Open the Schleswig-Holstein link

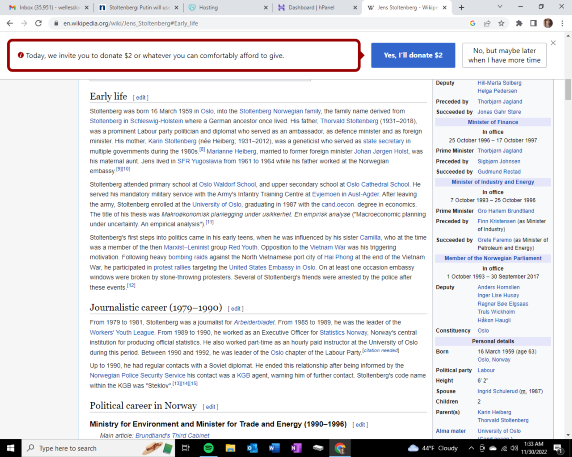point(156,121)
